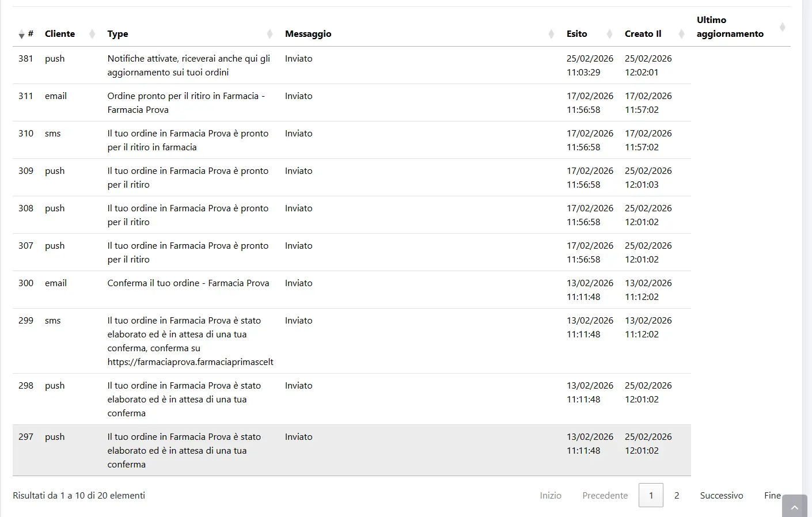Click the Cliente column header
812x517 pixels.
click(x=60, y=34)
